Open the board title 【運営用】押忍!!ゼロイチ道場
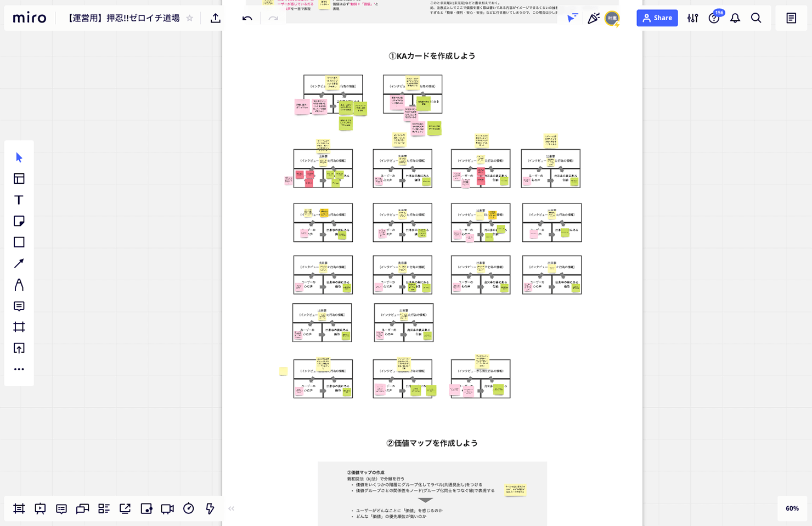 pos(123,18)
